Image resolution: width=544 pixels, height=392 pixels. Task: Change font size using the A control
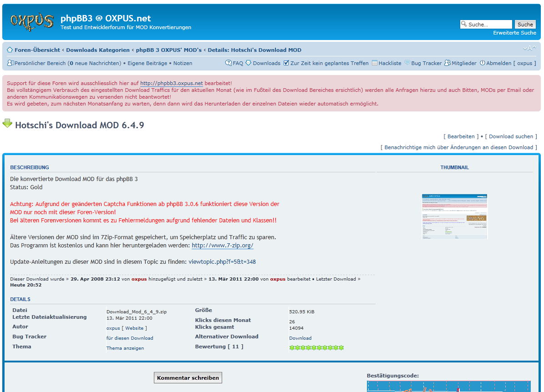[x=529, y=49]
